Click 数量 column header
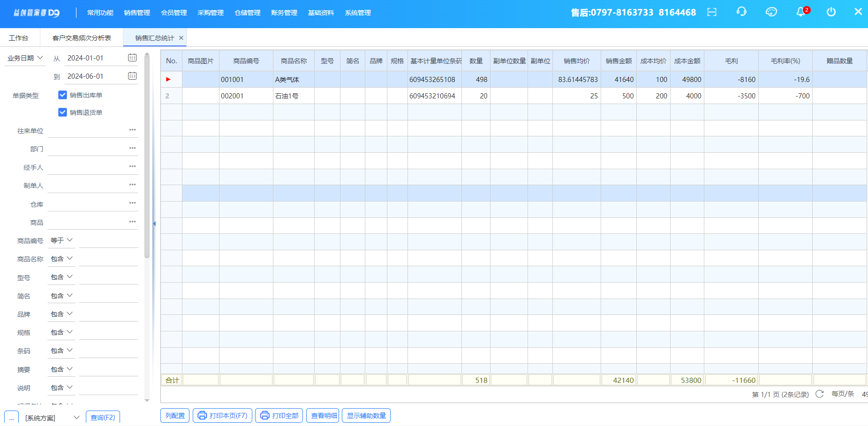 [x=476, y=61]
